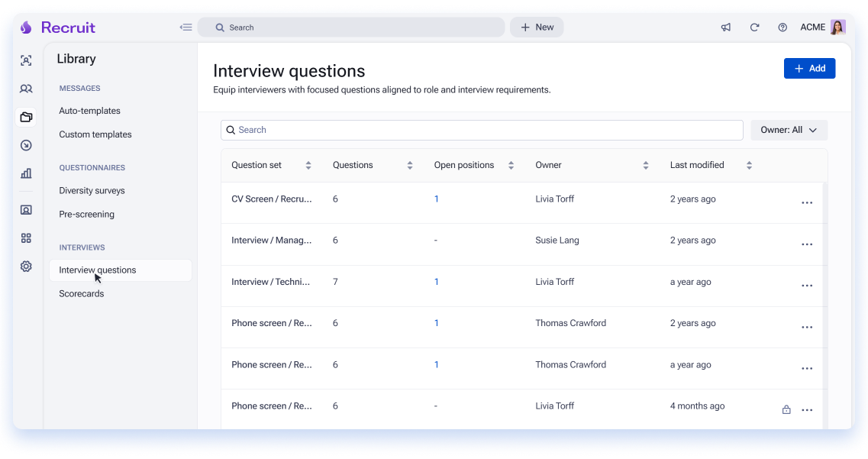This screenshot has width=868, height=459.
Task: Click owner Susie Lang cell
Action: click(x=557, y=241)
